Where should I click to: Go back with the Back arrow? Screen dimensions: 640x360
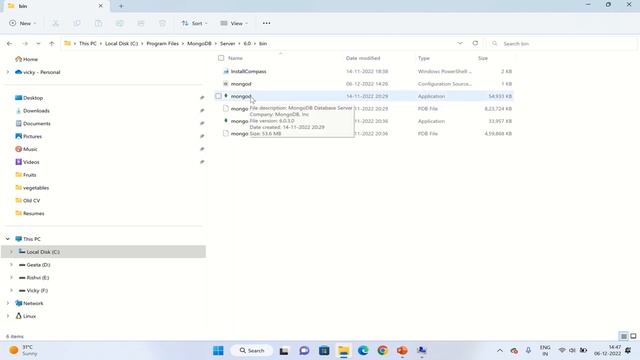coord(9,43)
